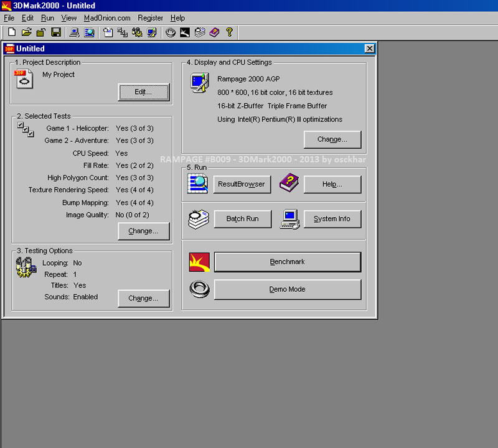This screenshot has width=498, height=448.
Task: Click the computer icon beside System Info
Action: 290,219
